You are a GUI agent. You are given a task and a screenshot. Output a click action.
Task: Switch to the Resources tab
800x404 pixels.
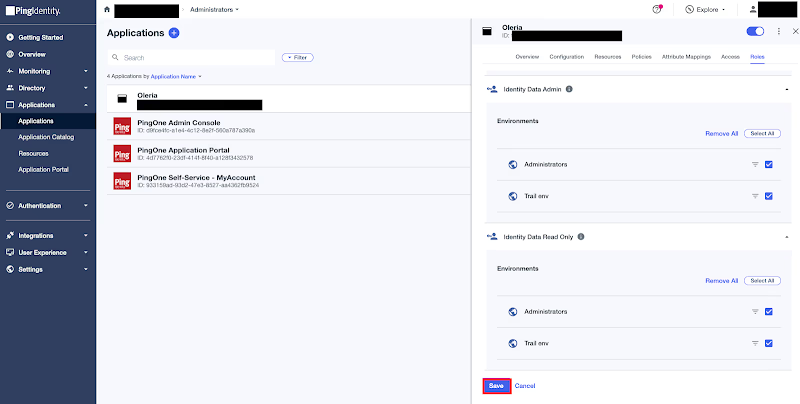pyautogui.click(x=608, y=57)
